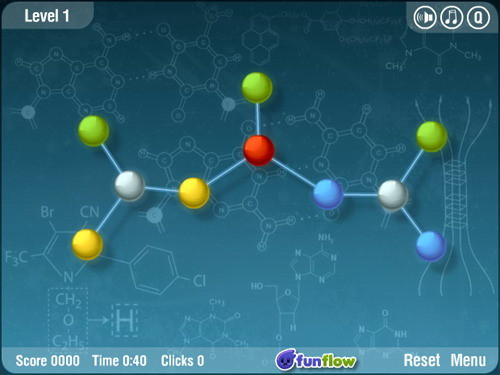Click the white atom bonded to two yellow atoms
The width and height of the screenshot is (500, 375).
pos(130,186)
